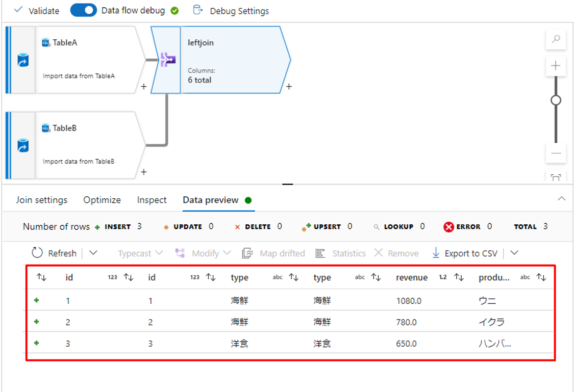
Task: Zoom in with the canvas plus icon
Action: click(x=556, y=66)
